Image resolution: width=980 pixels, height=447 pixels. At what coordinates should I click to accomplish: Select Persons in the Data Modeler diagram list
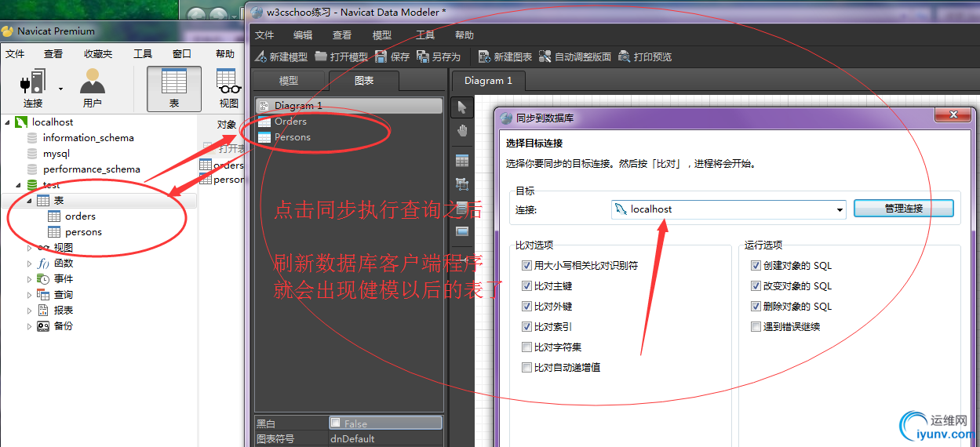click(x=293, y=137)
